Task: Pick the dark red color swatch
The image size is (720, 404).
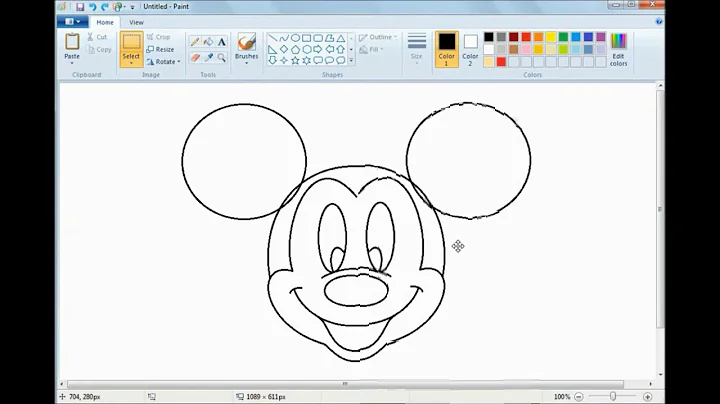Action: pyautogui.click(x=513, y=37)
